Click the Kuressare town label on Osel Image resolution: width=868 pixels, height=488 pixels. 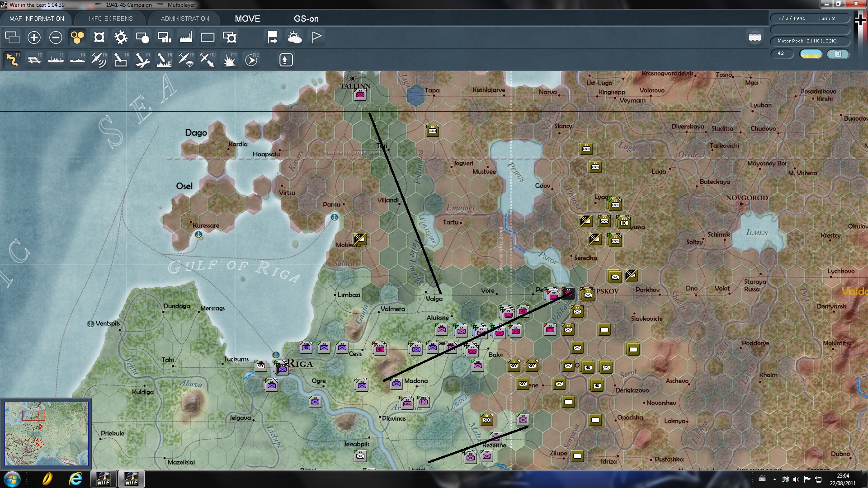click(206, 225)
